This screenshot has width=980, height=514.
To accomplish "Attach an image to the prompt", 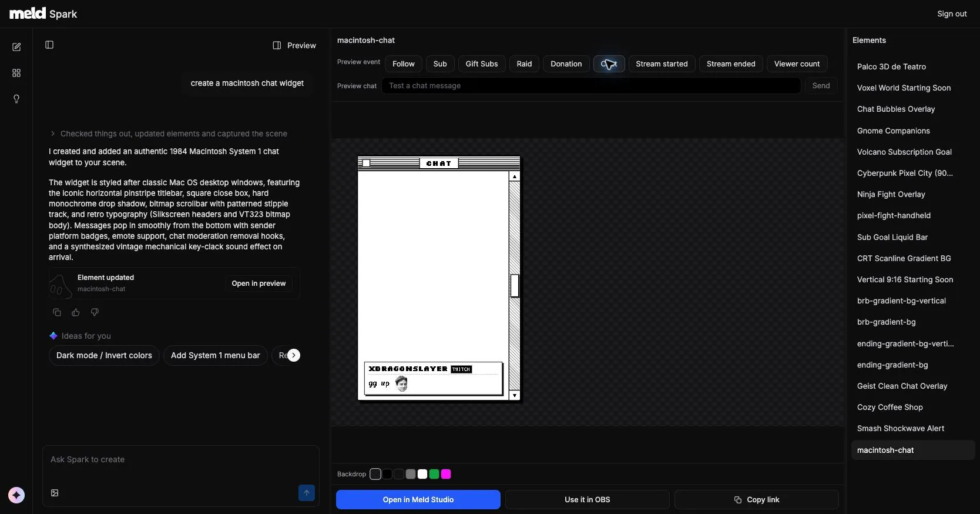I will 55,493.
